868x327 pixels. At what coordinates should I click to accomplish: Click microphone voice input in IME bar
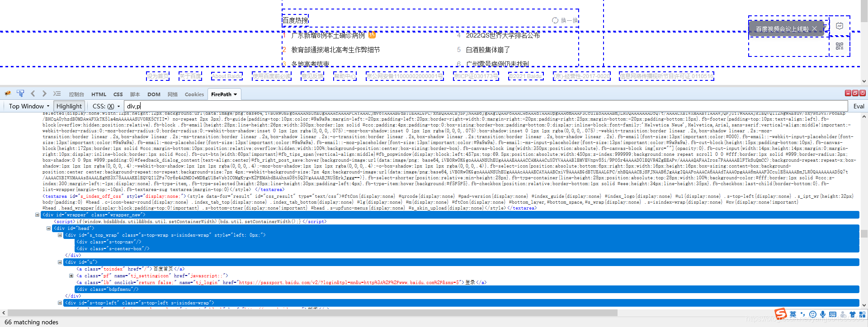(823, 314)
